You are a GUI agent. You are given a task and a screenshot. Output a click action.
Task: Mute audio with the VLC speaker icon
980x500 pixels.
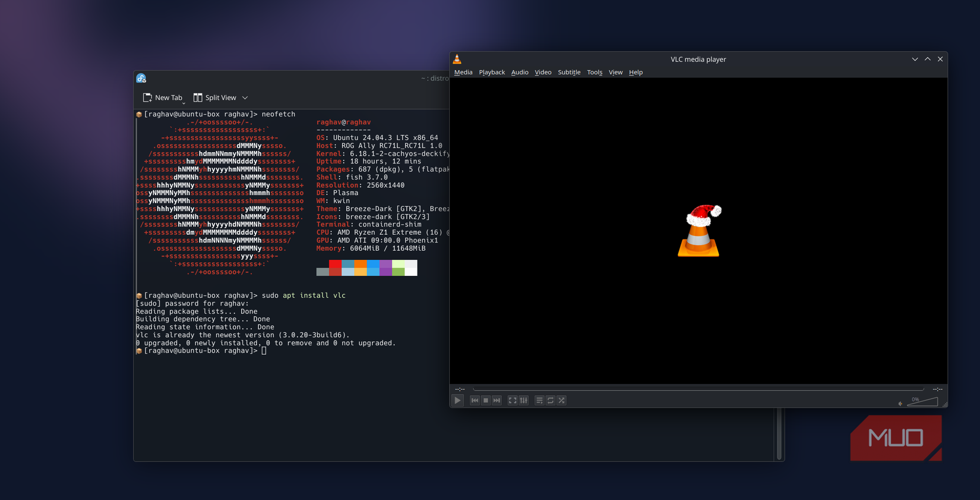(x=900, y=404)
